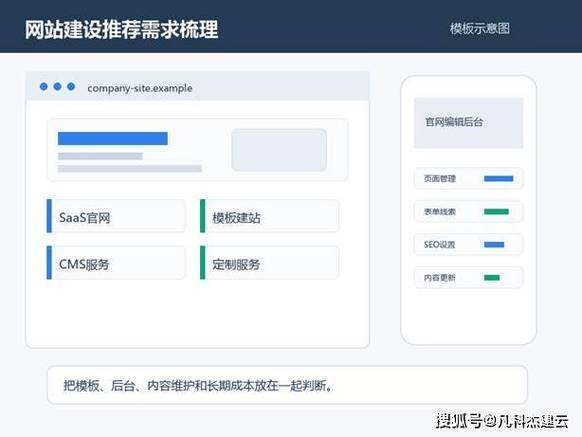The width and height of the screenshot is (582, 437).
Task: Open the 页面管理 row
Action: [x=468, y=179]
